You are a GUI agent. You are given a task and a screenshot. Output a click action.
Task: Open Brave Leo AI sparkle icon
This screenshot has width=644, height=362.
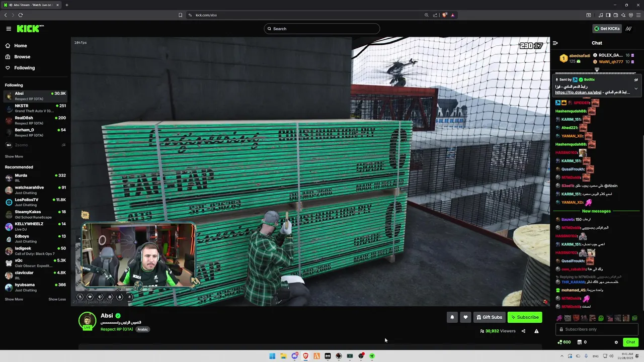623,15
